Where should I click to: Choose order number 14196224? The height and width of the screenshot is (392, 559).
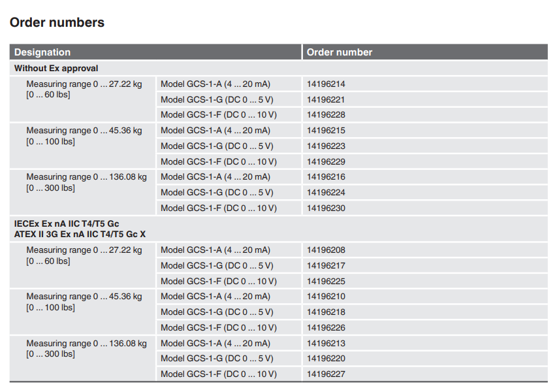[326, 193]
